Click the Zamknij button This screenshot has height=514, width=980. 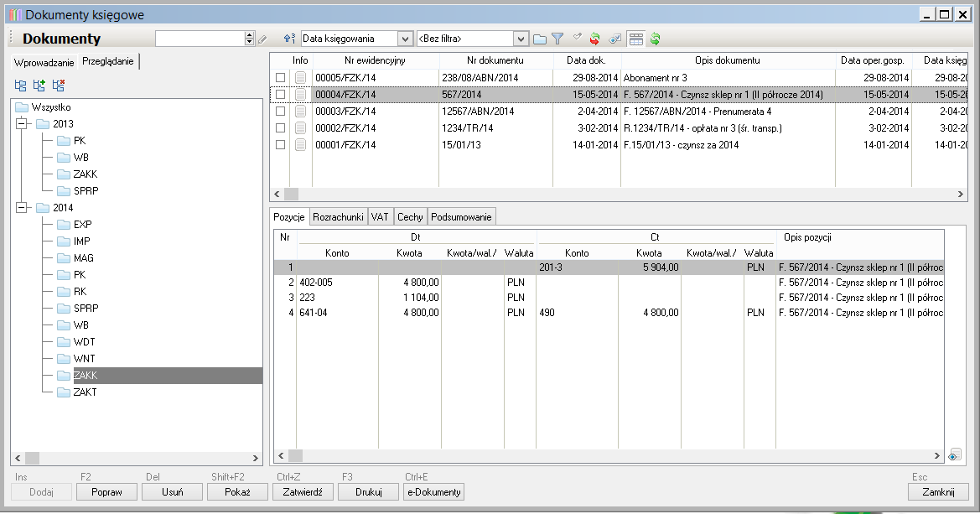pyautogui.click(x=939, y=492)
